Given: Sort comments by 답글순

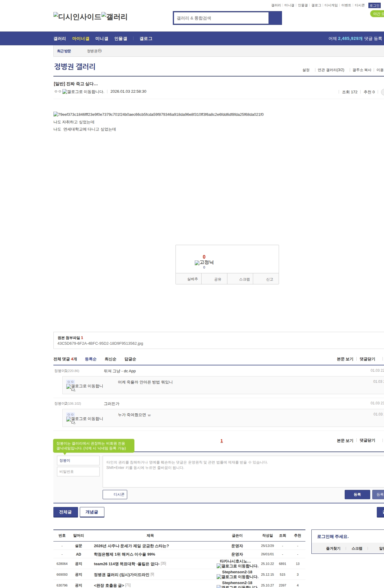Looking at the screenshot, I should [x=130, y=359].
